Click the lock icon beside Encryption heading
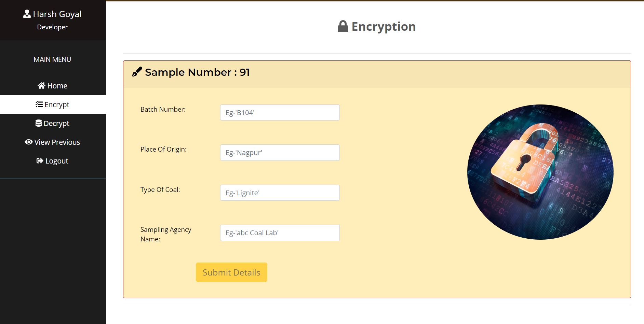Screen dimensions: 644x324 tap(343, 26)
